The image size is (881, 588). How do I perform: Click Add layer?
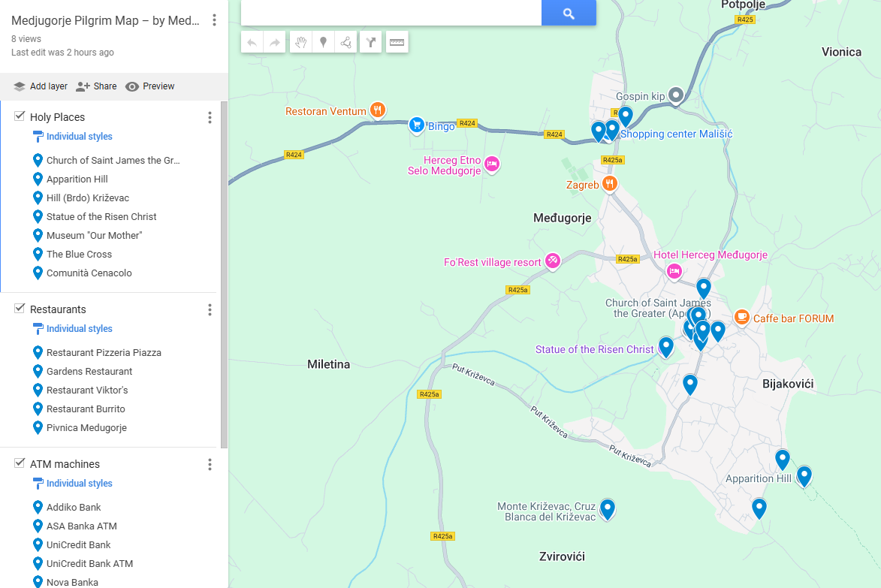pos(41,86)
